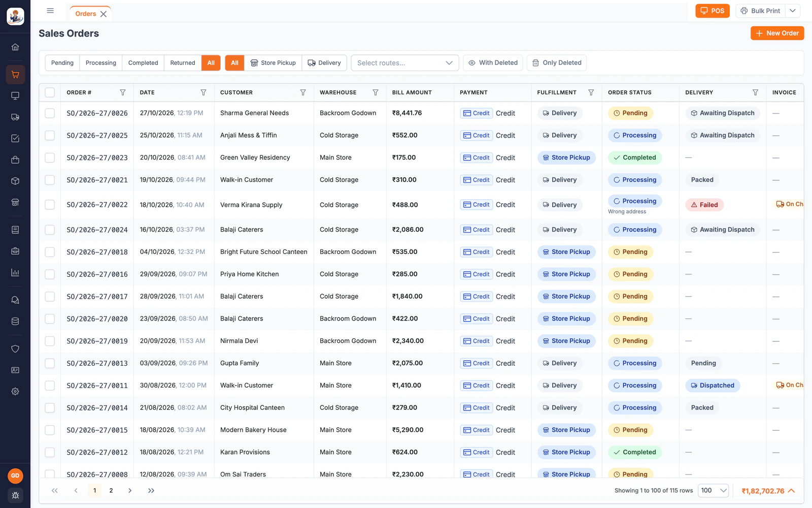This screenshot has width=812, height=508.
Task: Click the Only Deleted filter button
Action: 557,63
